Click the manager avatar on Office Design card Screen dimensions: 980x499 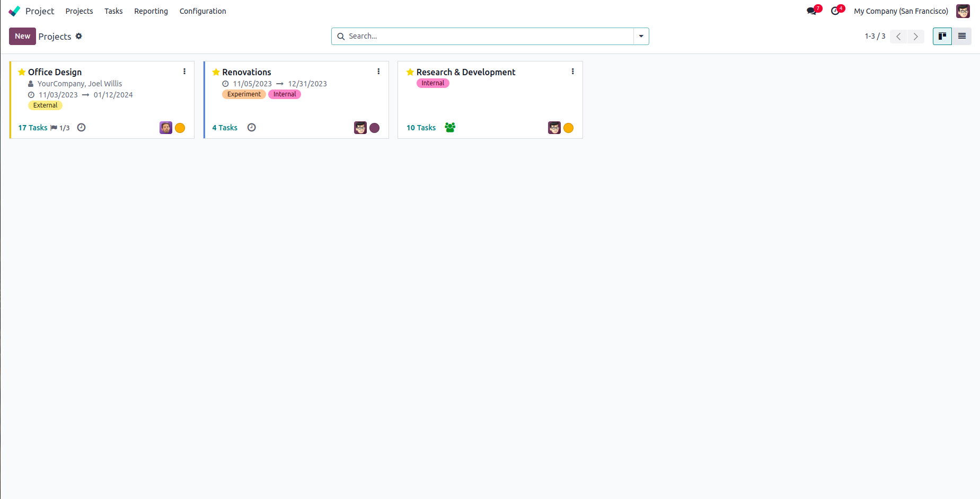[x=166, y=128]
